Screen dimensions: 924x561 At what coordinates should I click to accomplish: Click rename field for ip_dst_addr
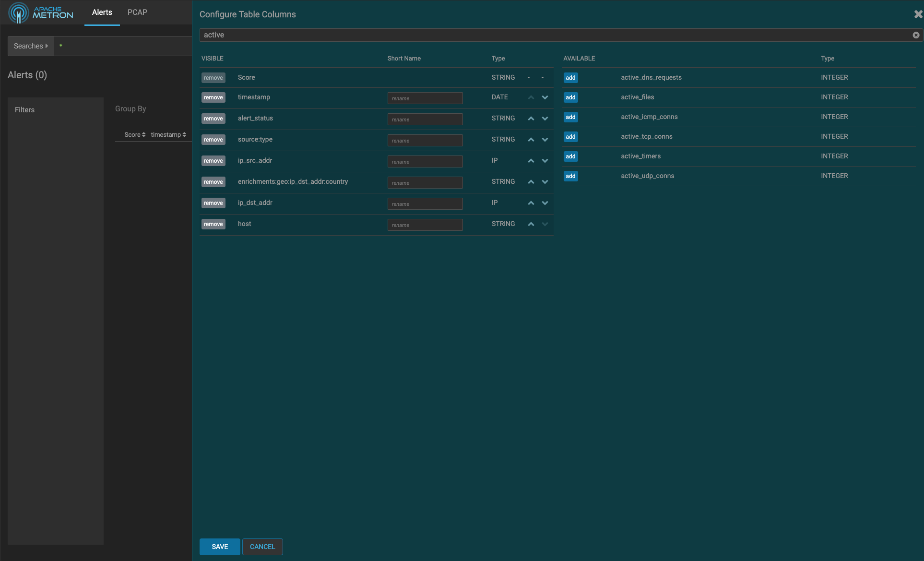(425, 204)
